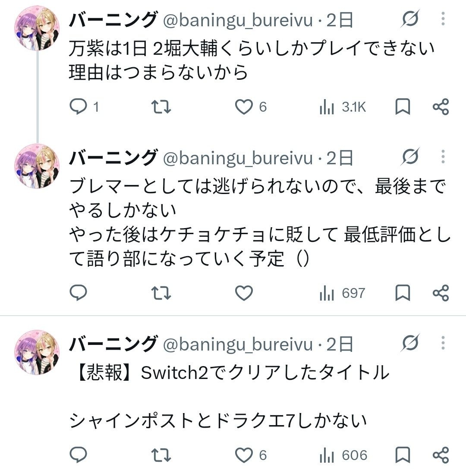Image resolution: width=466 pixels, height=476 pixels.
Task: Open more menu on second tweet
Action: (x=443, y=157)
